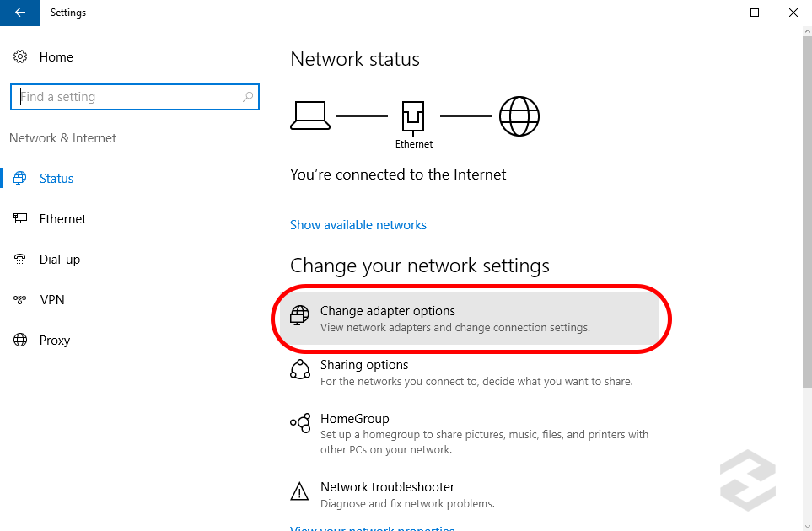
Task: Focus the Find a setting search box
Action: 126,97
